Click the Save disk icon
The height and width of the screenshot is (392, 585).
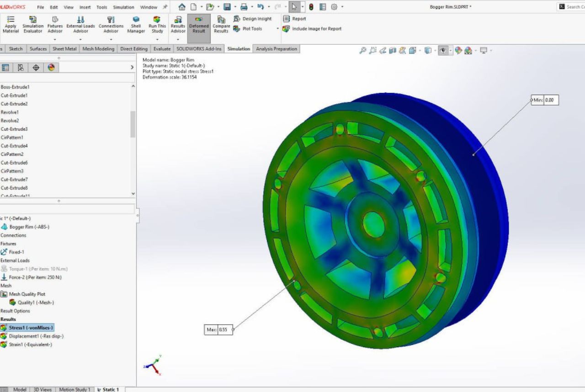[x=227, y=7]
